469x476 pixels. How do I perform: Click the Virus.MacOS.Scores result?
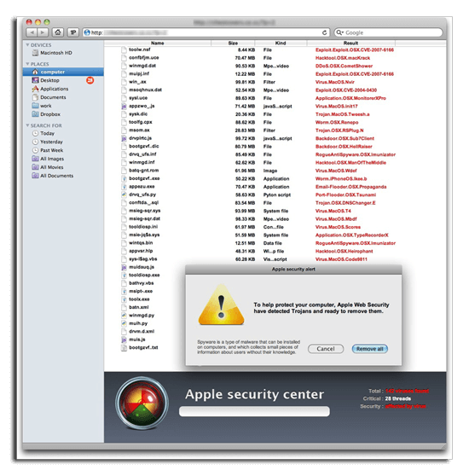338,227
